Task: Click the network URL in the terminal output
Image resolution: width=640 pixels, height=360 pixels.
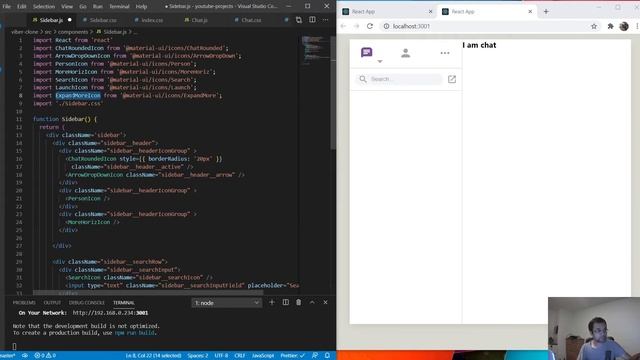Action: (x=110, y=313)
